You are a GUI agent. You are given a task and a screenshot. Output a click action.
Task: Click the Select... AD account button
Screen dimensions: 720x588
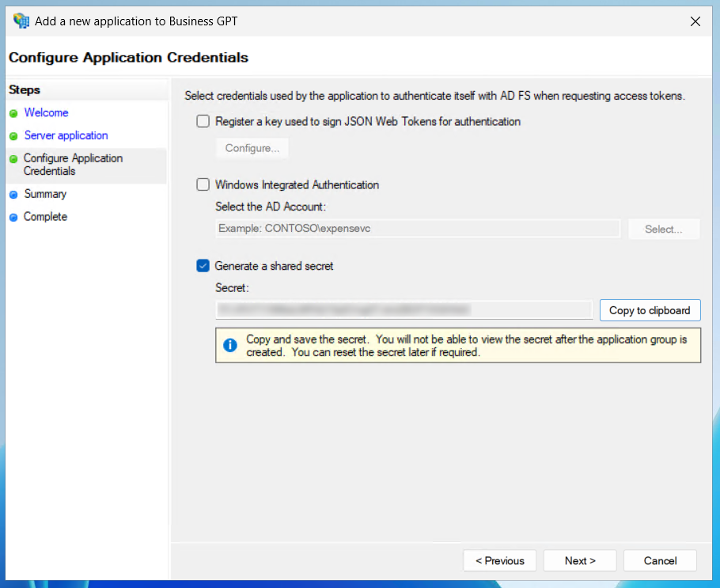point(664,230)
